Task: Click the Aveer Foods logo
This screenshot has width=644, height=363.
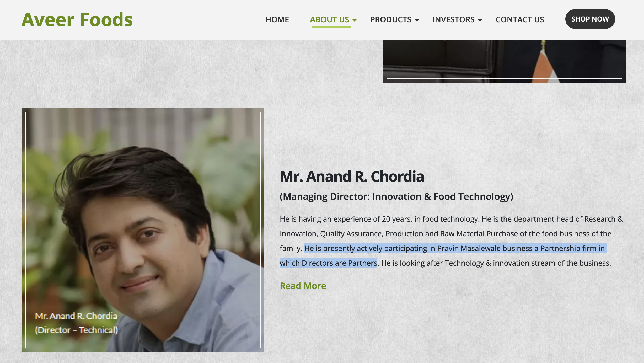Action: click(x=77, y=20)
